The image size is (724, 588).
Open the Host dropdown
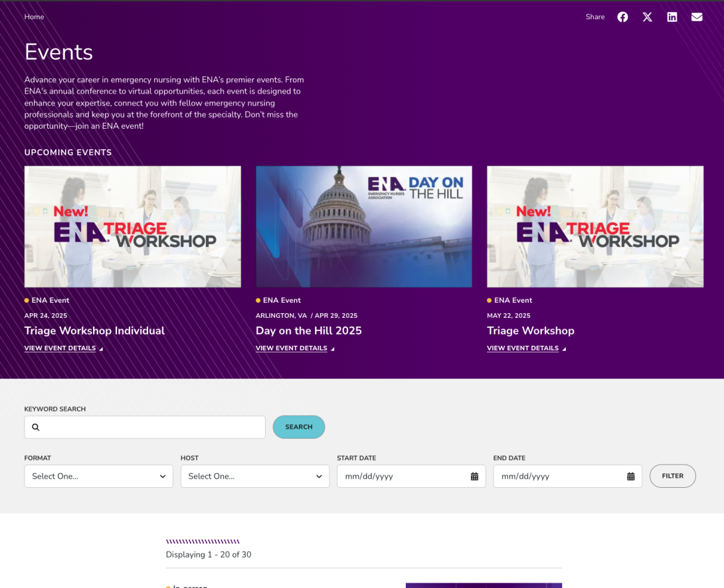tap(255, 476)
